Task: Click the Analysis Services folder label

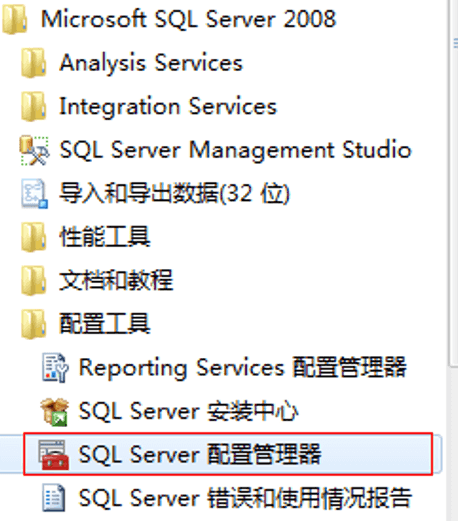Action: tap(151, 63)
